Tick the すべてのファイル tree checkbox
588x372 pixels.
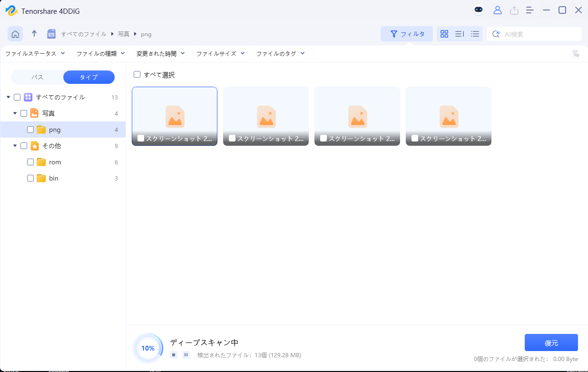click(17, 97)
